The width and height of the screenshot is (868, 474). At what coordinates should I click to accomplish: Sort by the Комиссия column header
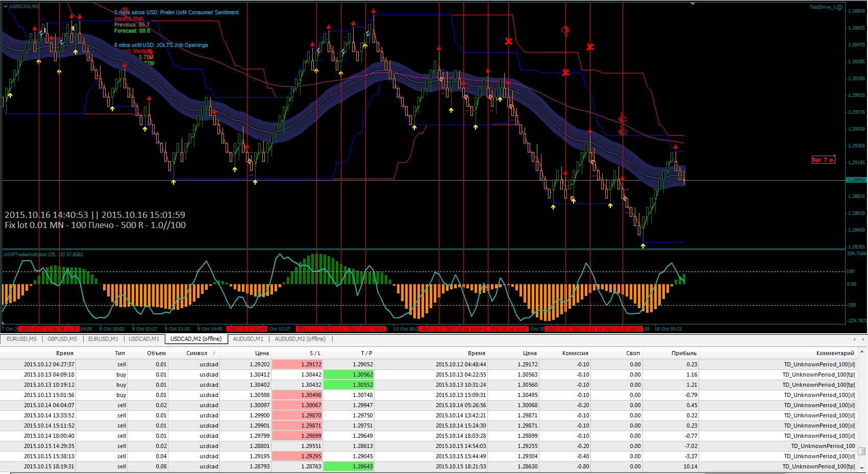pyautogui.click(x=565, y=353)
